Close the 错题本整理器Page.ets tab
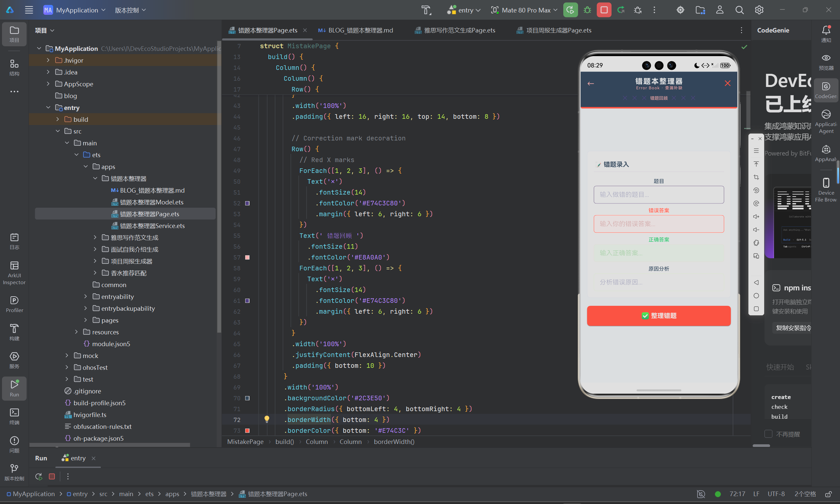This screenshot has height=504, width=840. (305, 30)
